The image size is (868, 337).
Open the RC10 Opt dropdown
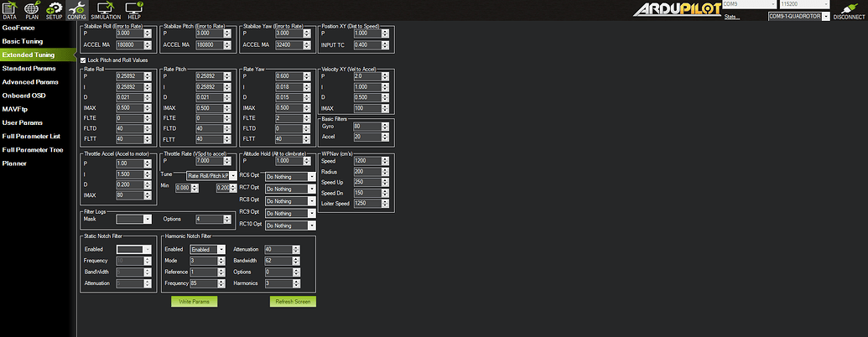(x=290, y=226)
